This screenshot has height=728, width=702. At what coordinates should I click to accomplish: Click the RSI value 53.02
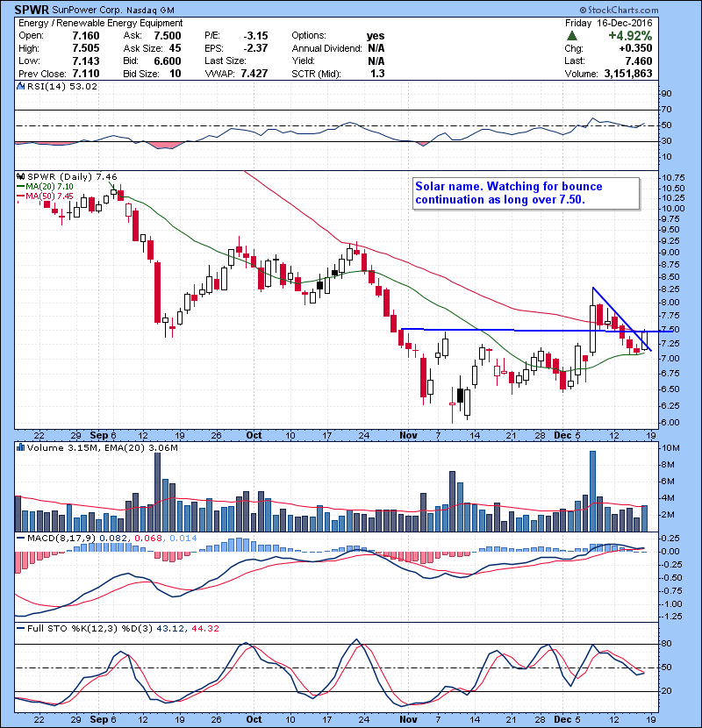85,86
